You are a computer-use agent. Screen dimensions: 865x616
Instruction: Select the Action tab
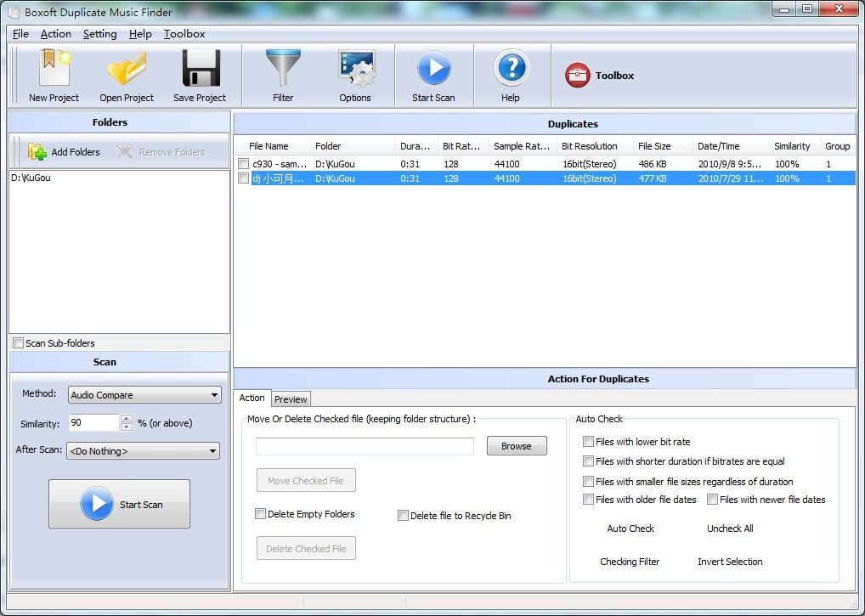coord(252,398)
